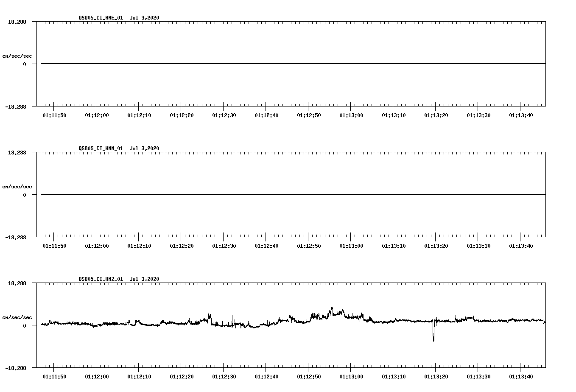Click 01:12:50 time label under HNE plot

309,115
